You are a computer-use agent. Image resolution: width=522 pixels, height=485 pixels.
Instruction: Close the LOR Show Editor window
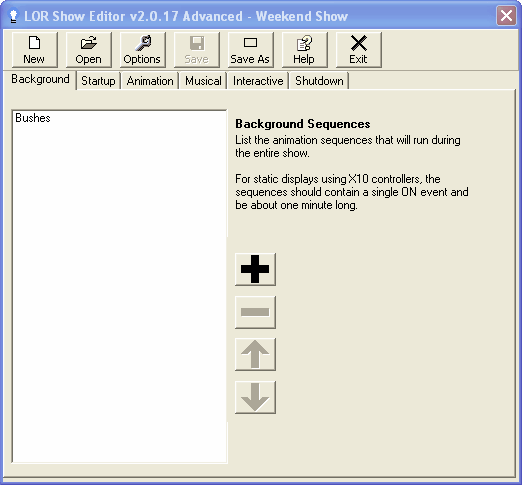coord(506,15)
